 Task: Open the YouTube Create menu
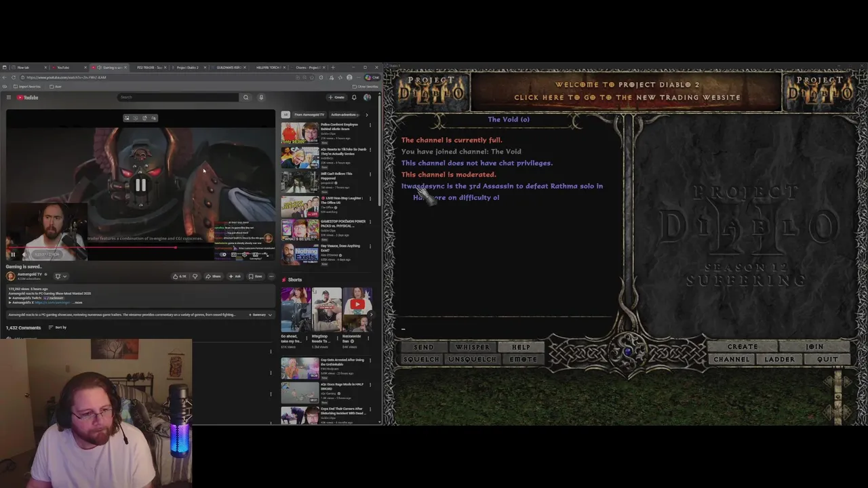click(x=336, y=97)
